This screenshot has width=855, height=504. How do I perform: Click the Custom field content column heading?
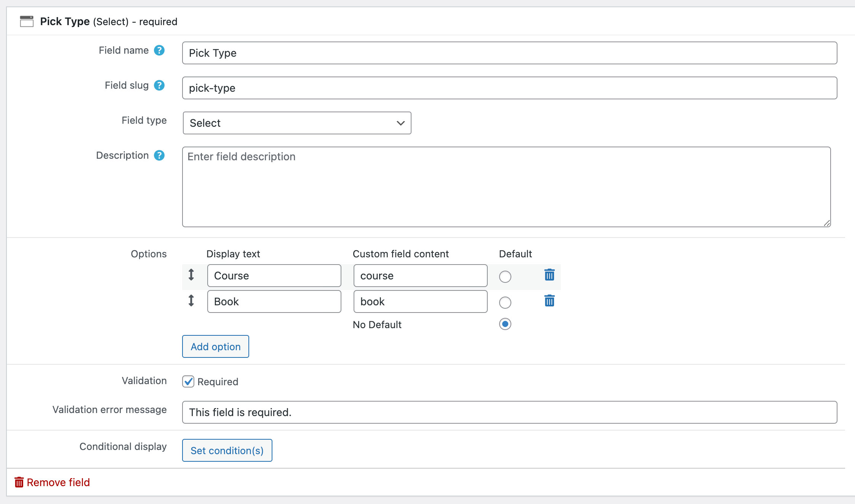click(x=401, y=254)
